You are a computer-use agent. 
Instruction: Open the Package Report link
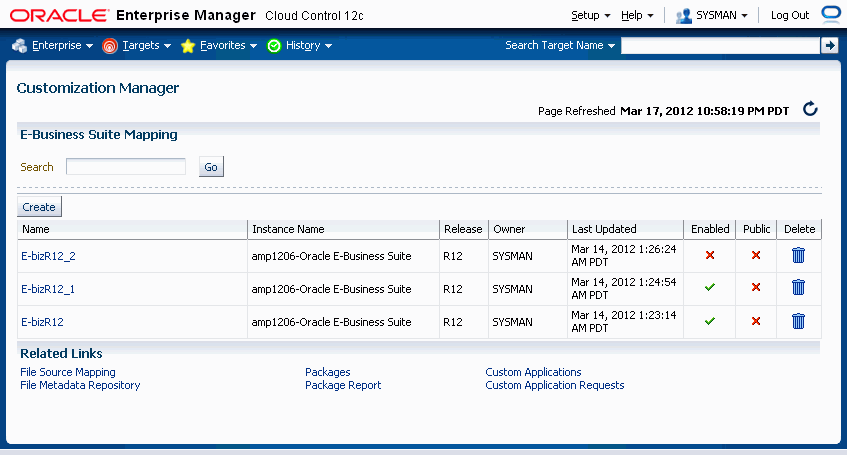point(343,385)
